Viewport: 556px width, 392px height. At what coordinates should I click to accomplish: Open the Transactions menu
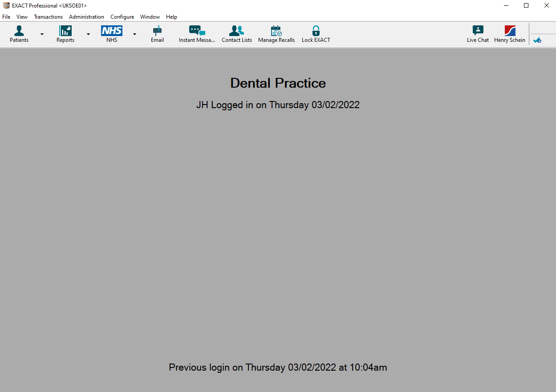coord(48,17)
